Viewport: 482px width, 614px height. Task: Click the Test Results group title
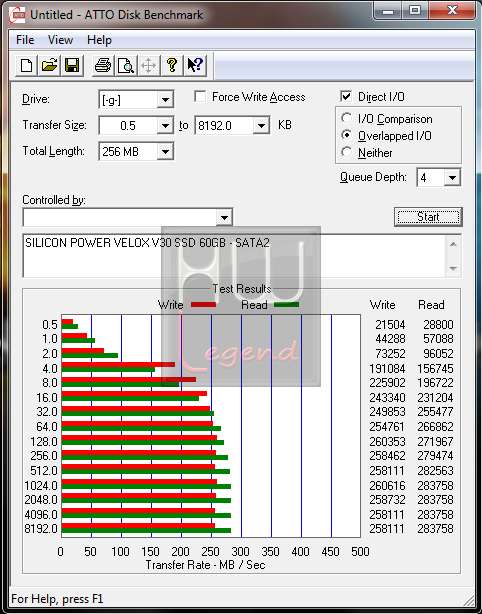point(242,289)
